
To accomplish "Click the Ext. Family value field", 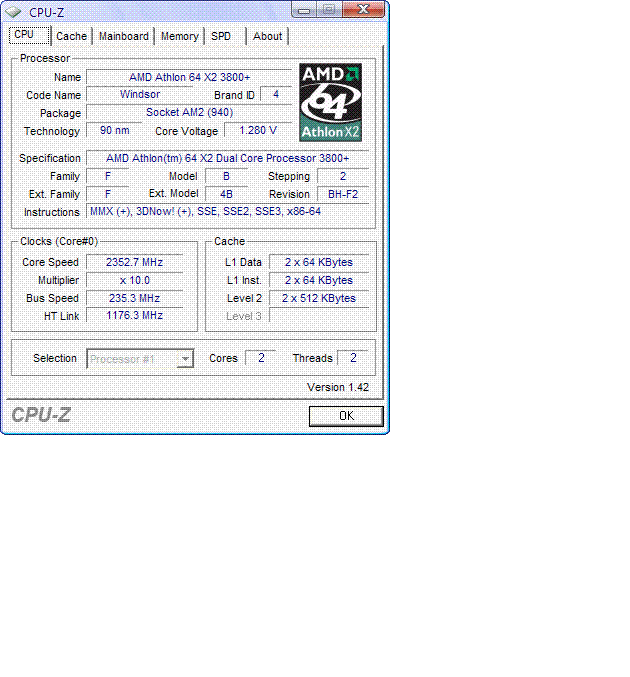I will tap(108, 194).
